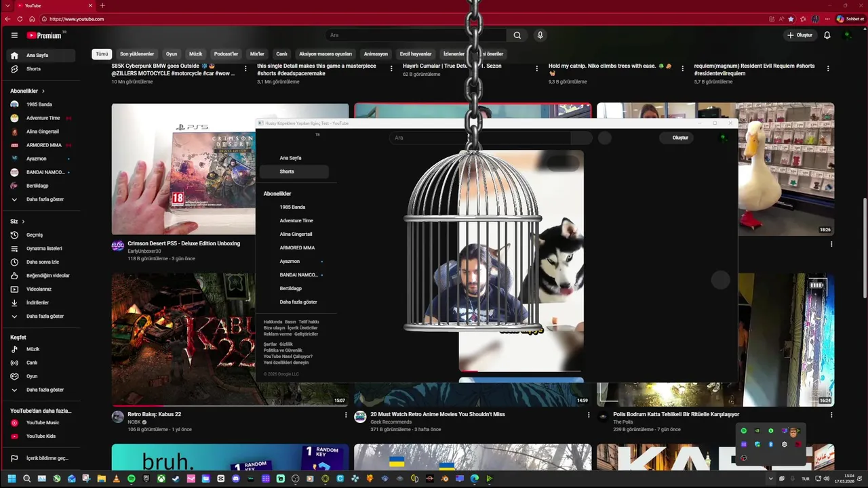Go to Geçmiş (history) in sidebar
Screen dimensions: 868x488
tap(41, 235)
